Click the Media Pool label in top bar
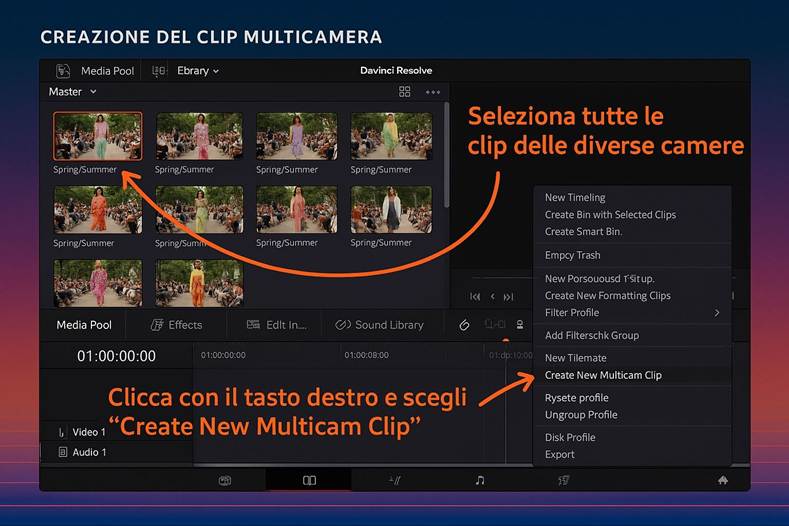Screen dimensions: 789x526 click(108, 71)
